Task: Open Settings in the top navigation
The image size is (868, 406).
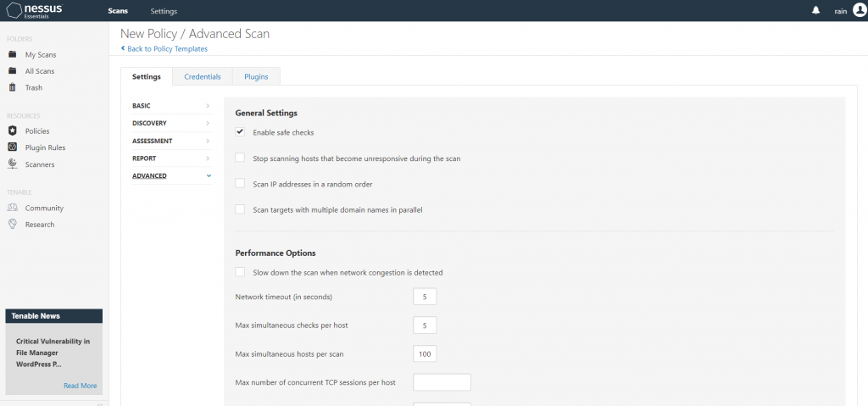Action: pos(164,11)
